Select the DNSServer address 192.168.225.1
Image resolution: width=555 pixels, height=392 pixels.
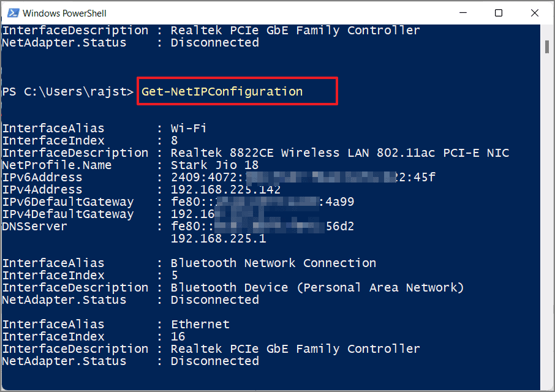[x=217, y=238]
